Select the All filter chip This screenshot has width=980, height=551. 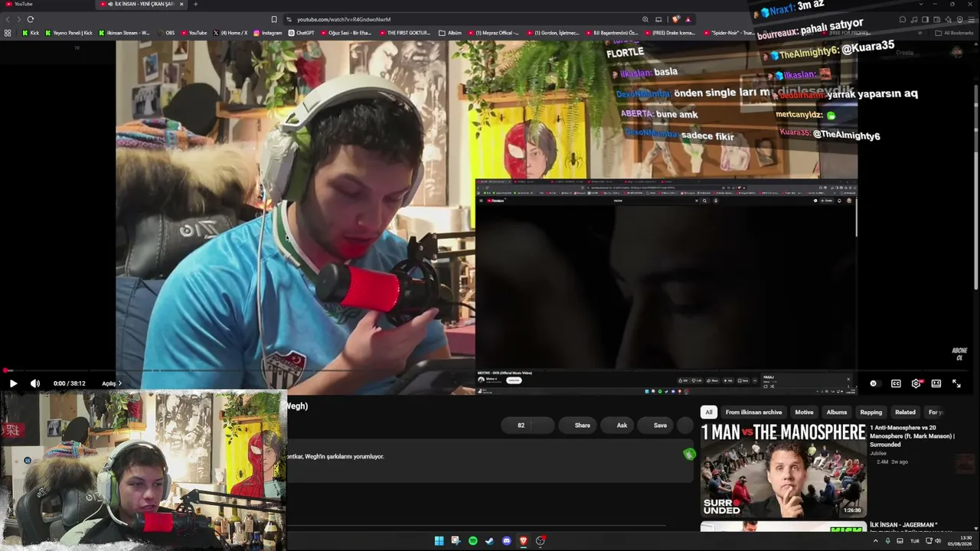[x=709, y=412]
